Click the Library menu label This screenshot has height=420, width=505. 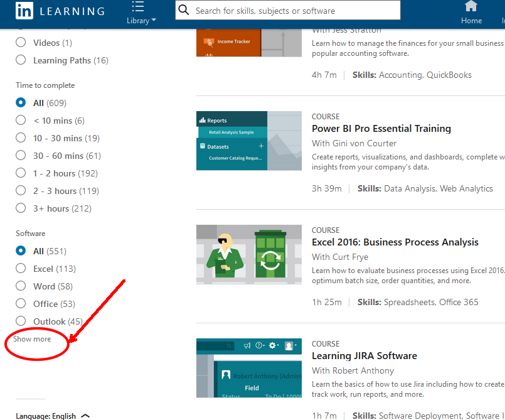click(138, 21)
